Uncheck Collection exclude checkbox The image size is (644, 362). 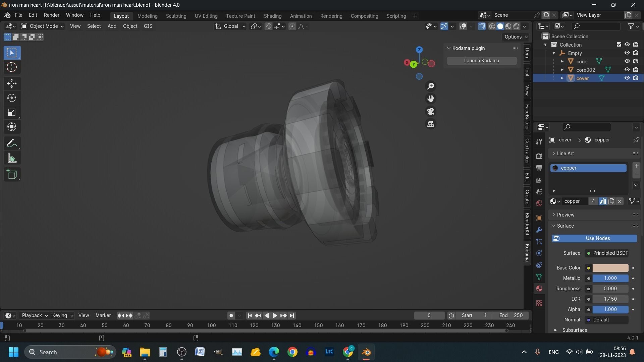point(619,45)
